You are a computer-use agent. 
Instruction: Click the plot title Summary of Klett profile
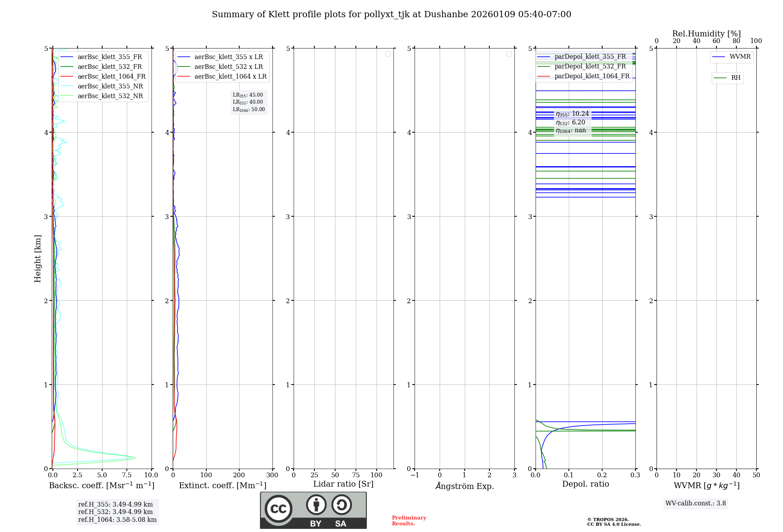(391, 14)
